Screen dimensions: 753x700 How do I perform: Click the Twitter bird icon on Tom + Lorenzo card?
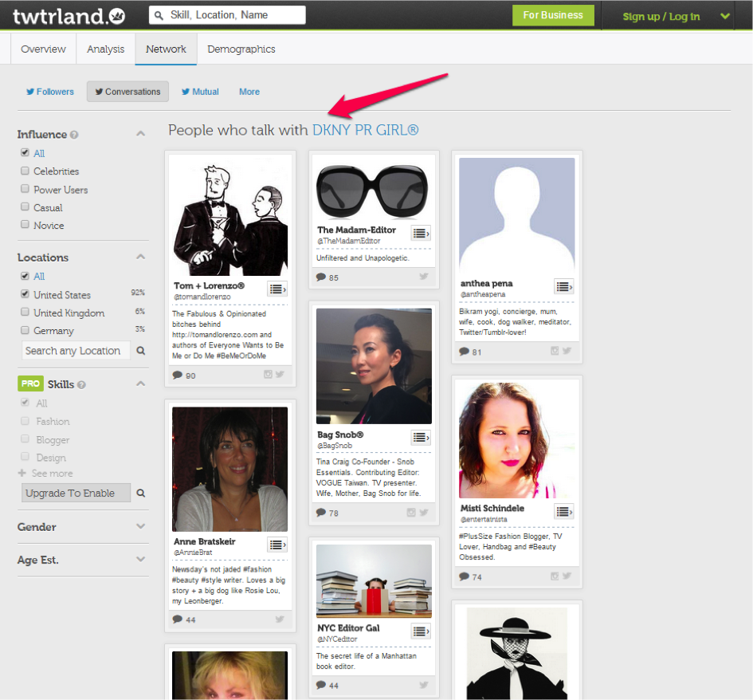(280, 374)
